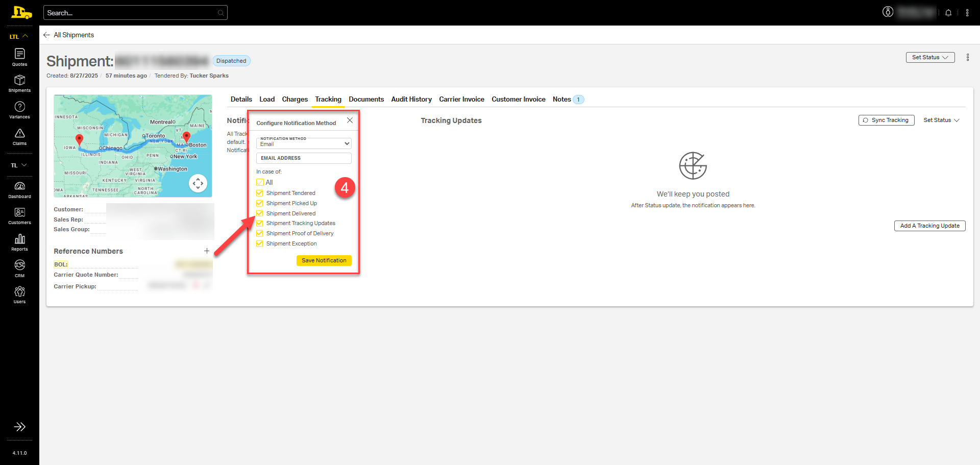This screenshot has height=465, width=980.
Task: Close the Configure Notification Method dialog
Action: point(350,120)
